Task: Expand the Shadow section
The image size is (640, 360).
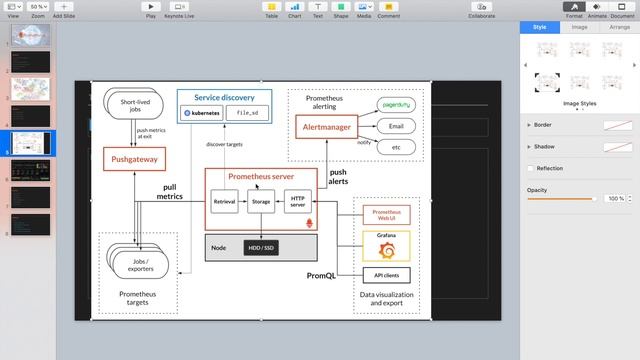Action: click(x=529, y=147)
